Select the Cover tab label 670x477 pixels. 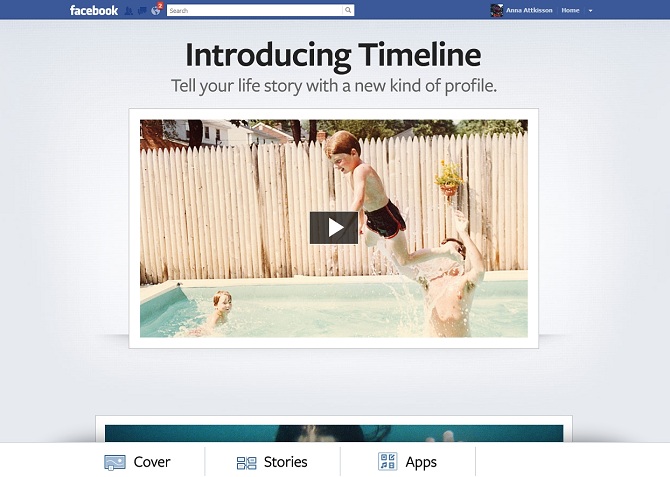[x=152, y=462]
